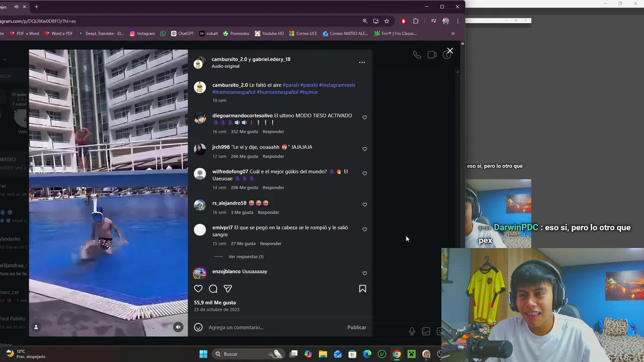Reply to emivpri7's comment

pyautogui.click(x=271, y=243)
